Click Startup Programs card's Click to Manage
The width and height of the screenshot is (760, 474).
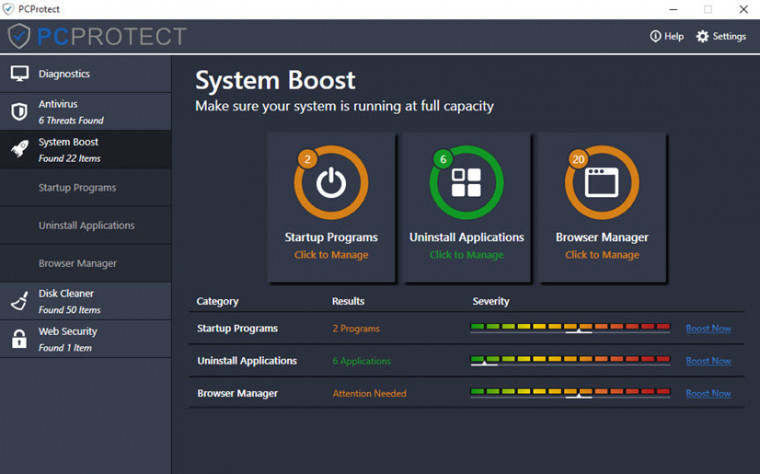click(331, 255)
